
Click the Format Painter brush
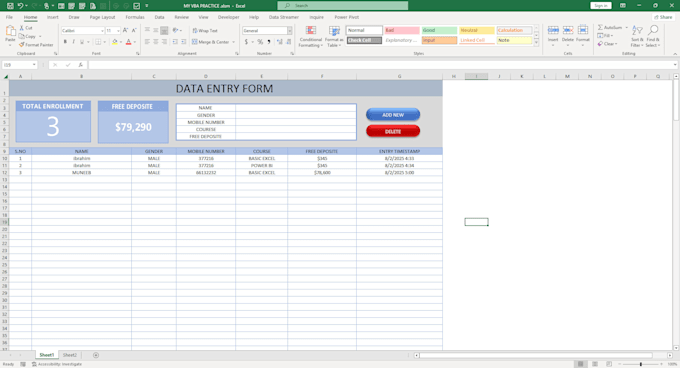[x=22, y=45]
